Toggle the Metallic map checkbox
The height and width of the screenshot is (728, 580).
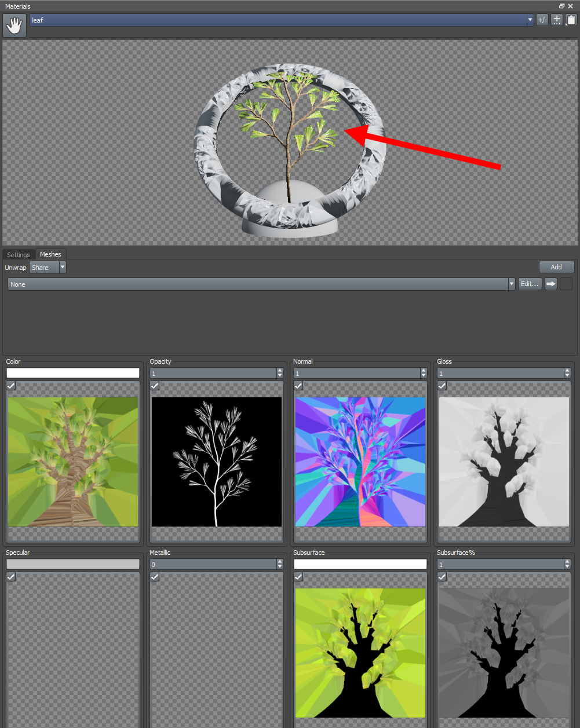pyautogui.click(x=155, y=577)
